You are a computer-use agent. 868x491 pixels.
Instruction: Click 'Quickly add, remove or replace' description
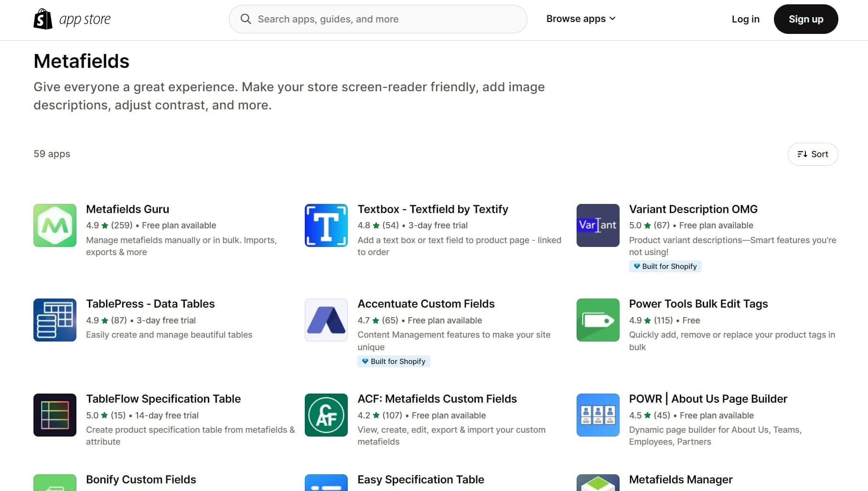point(732,341)
